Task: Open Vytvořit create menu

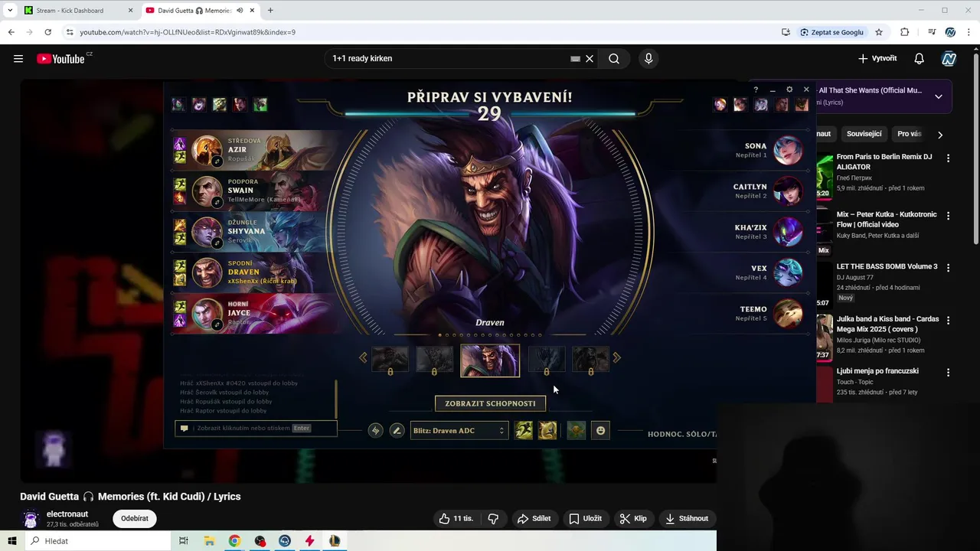Action: (877, 59)
